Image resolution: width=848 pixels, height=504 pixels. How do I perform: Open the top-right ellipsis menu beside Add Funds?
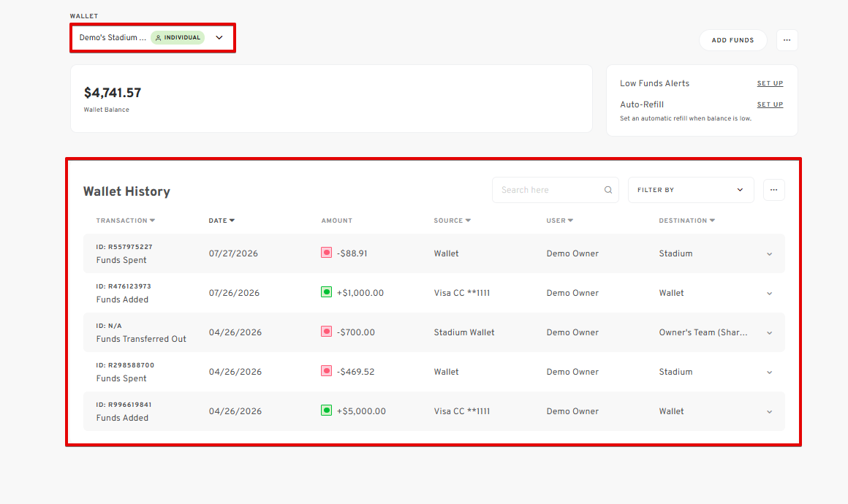(x=787, y=40)
